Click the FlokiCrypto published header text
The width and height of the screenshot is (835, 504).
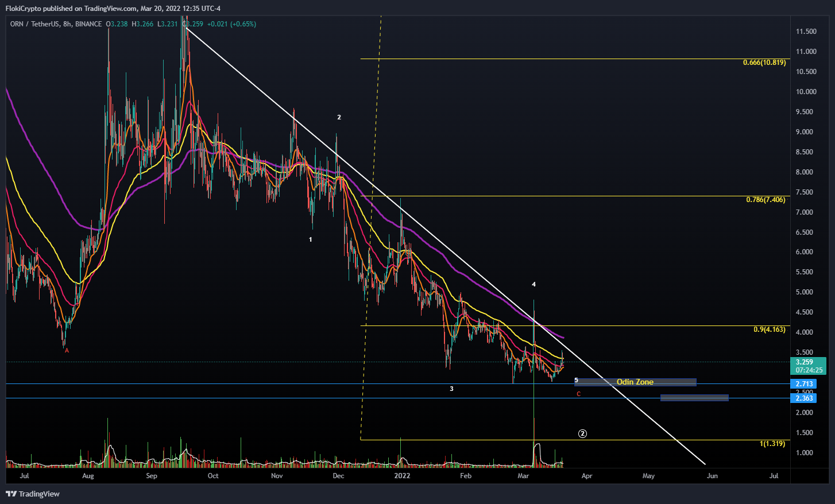(113, 8)
